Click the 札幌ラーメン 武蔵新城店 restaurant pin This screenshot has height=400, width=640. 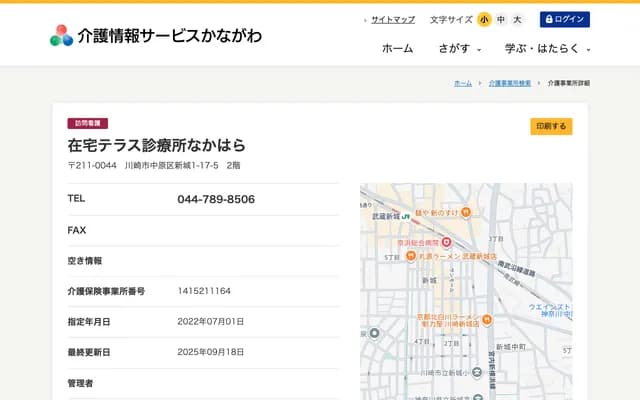click(x=411, y=256)
